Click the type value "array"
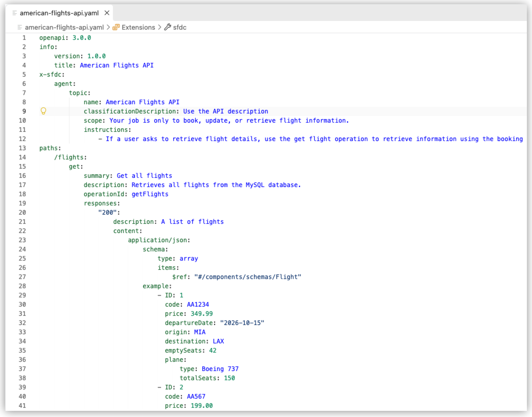Screen dimensions: 532x417 189,259
